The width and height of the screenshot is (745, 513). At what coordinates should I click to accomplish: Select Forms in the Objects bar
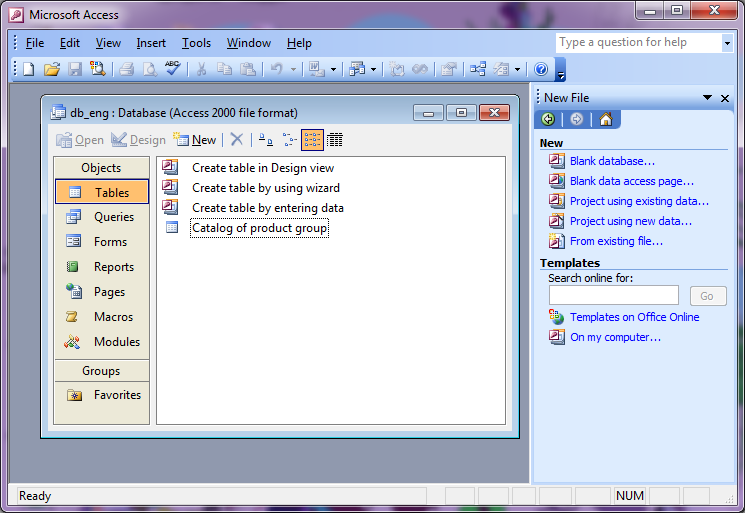(x=102, y=242)
